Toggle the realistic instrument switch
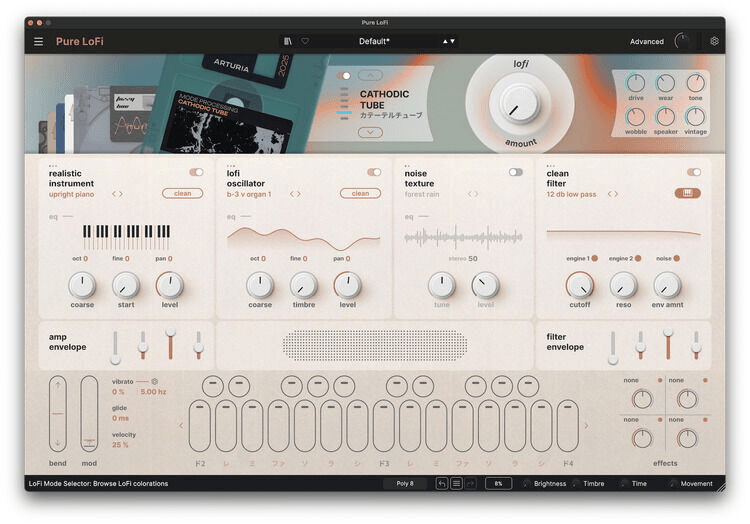This screenshot has width=750, height=524. [x=196, y=172]
